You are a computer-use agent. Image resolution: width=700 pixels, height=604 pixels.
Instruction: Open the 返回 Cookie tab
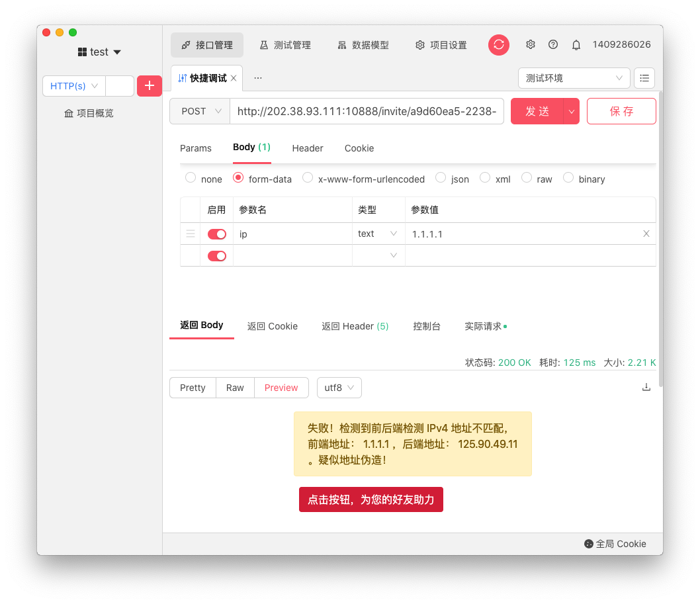(x=273, y=326)
